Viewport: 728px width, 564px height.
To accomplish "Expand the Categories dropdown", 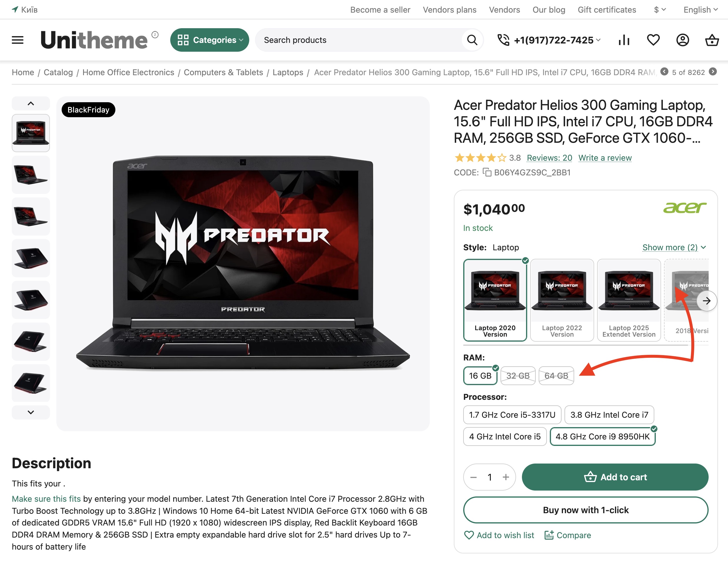I will click(209, 40).
